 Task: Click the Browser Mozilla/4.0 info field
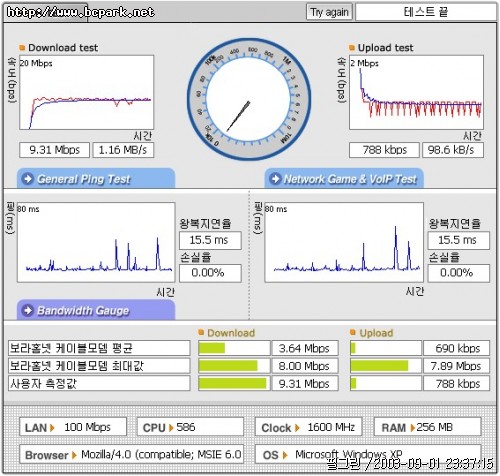[x=132, y=454]
